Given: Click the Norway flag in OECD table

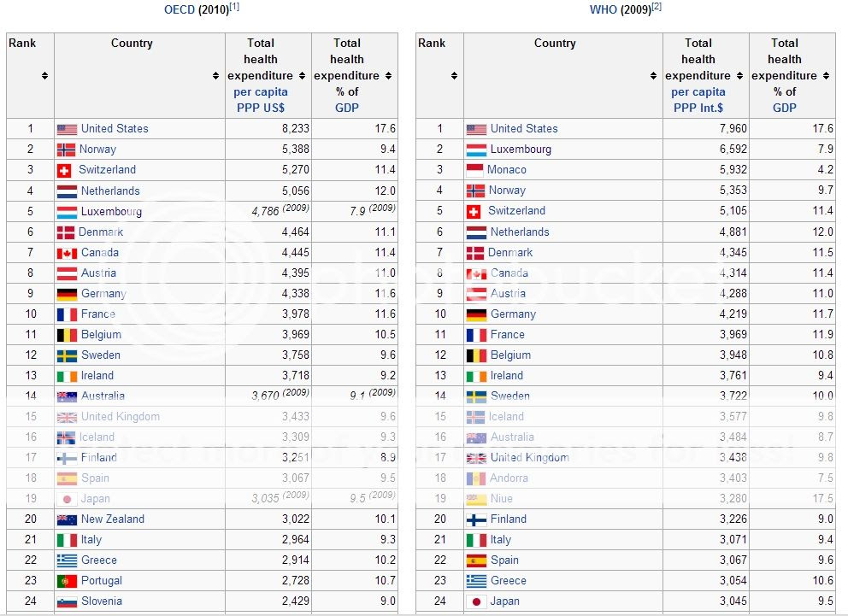Looking at the screenshot, I should pos(66,150).
